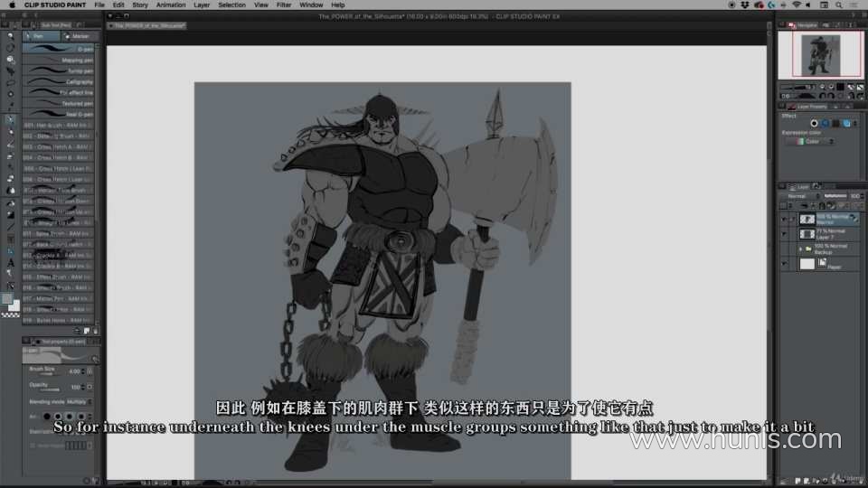Select the Pencil tool
Viewport: 868px width, 488px height.
[x=10, y=131]
